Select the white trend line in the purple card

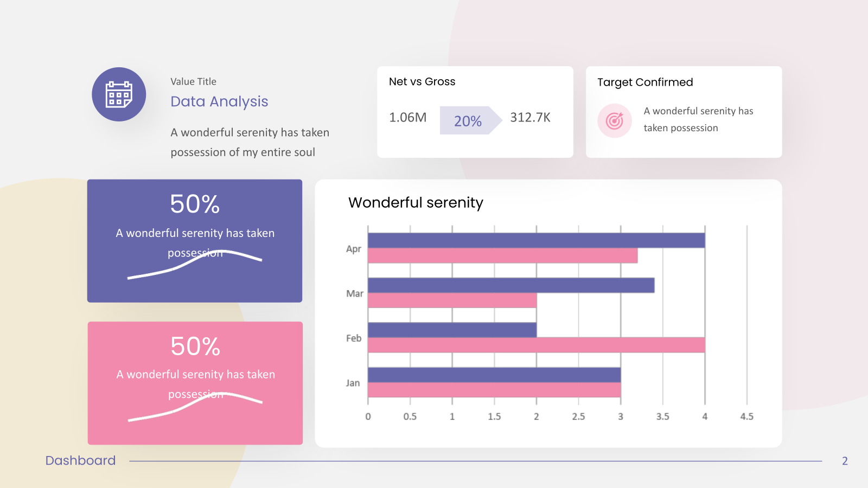coord(195,264)
